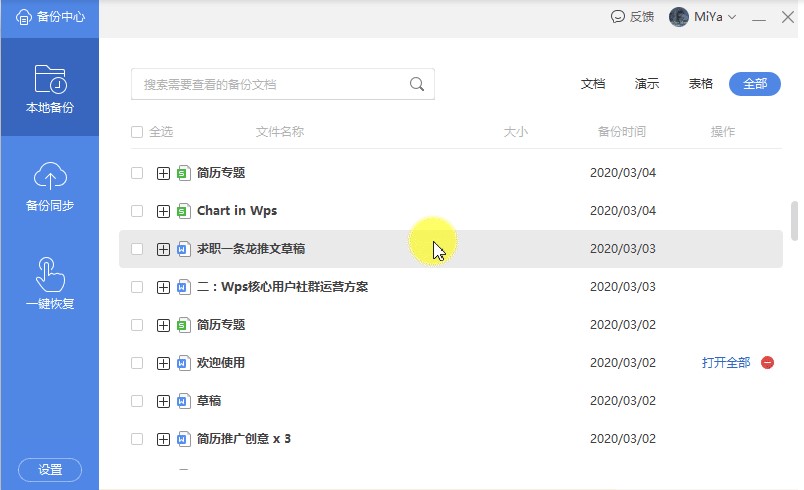Select file name 草稿
The height and width of the screenshot is (490, 804).
[x=209, y=401]
